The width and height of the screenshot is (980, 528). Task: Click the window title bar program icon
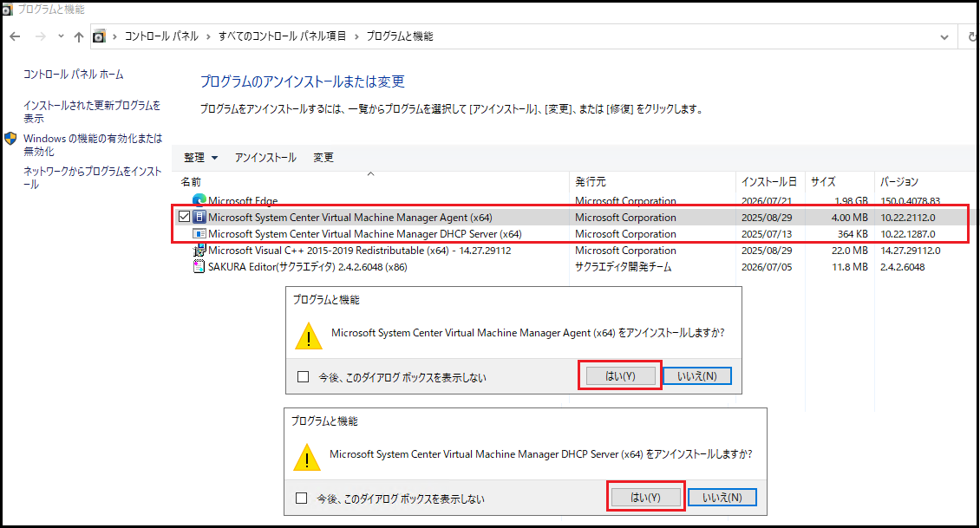coord(7,10)
